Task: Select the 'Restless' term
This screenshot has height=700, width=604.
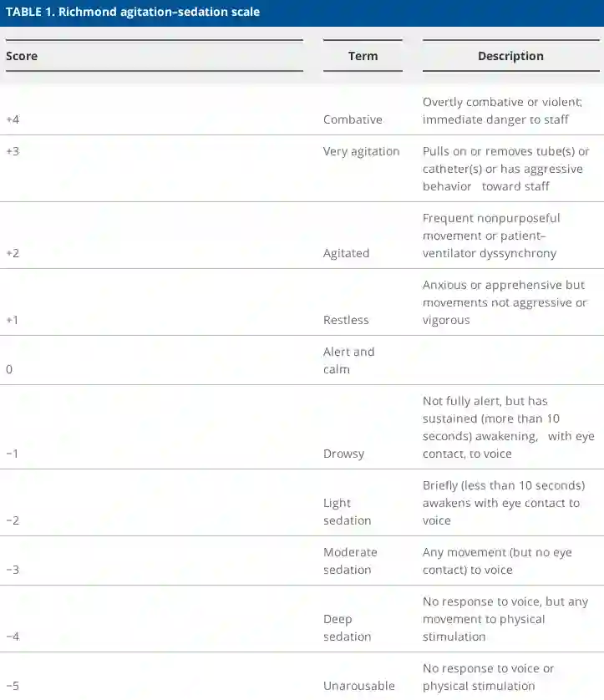Action: click(x=346, y=320)
